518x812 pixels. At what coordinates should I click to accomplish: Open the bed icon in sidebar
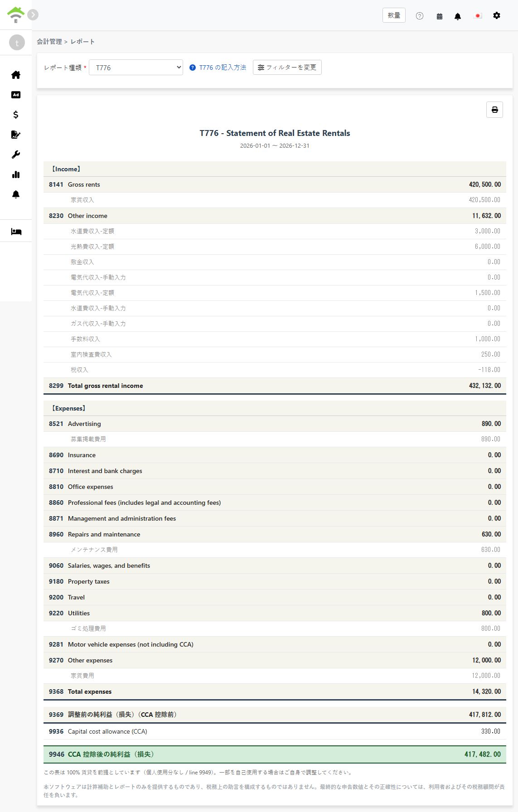pos(16,232)
